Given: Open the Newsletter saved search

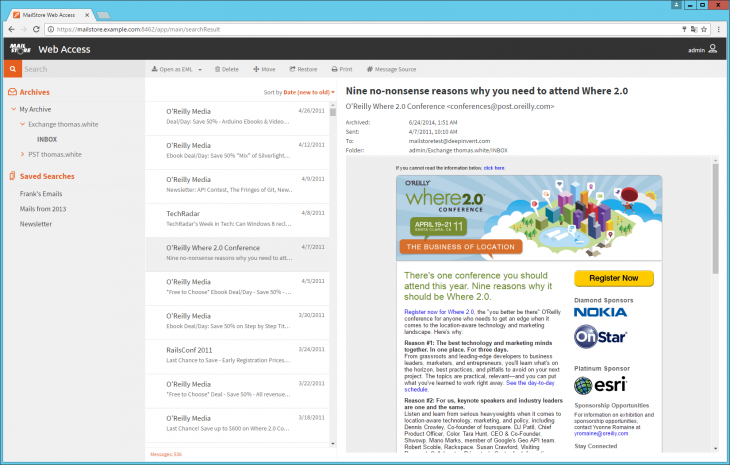Looking at the screenshot, I should tap(36, 224).
